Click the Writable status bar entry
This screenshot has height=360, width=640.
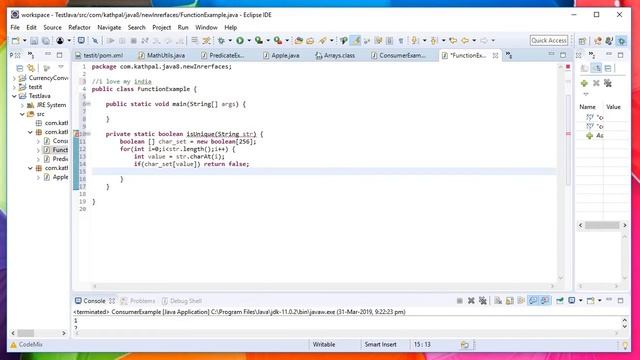[324, 344]
